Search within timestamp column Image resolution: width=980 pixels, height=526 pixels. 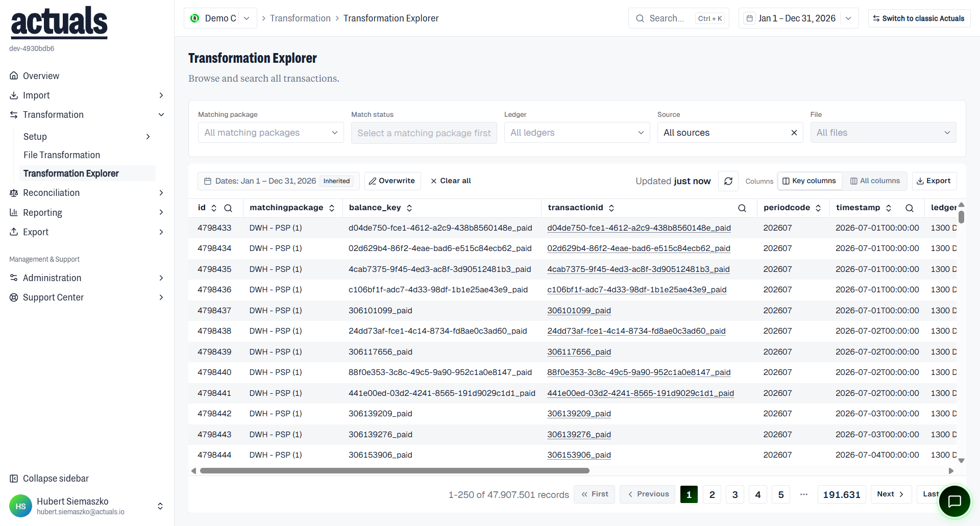pos(910,208)
